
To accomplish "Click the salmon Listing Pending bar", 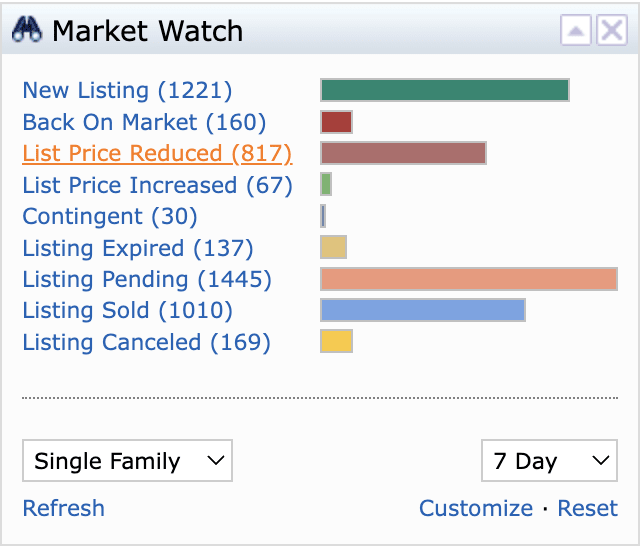I will (x=468, y=279).
